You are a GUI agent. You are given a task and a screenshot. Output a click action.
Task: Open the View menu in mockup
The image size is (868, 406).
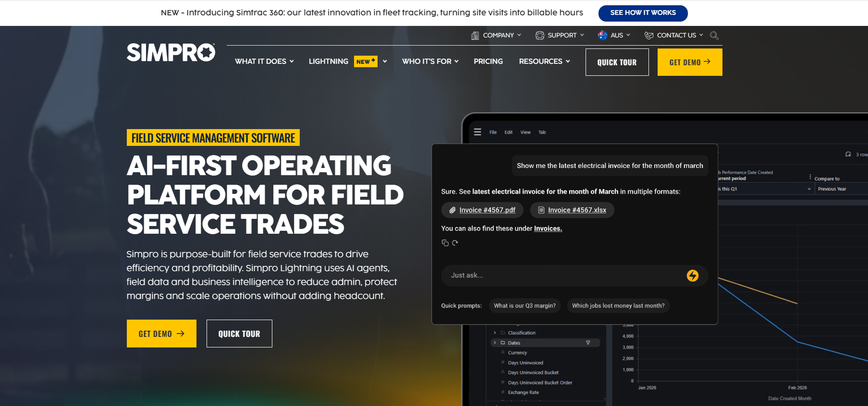point(526,132)
